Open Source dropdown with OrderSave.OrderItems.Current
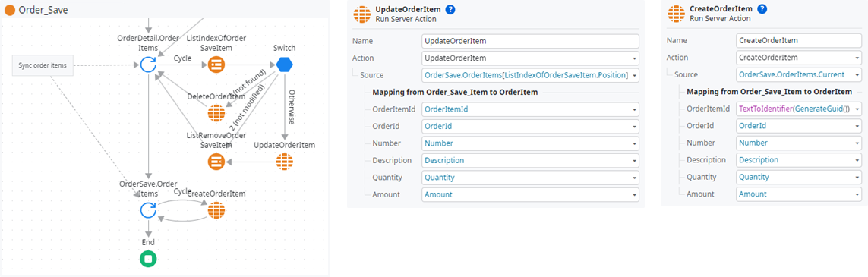This screenshot has height=277, width=868. (x=799, y=74)
